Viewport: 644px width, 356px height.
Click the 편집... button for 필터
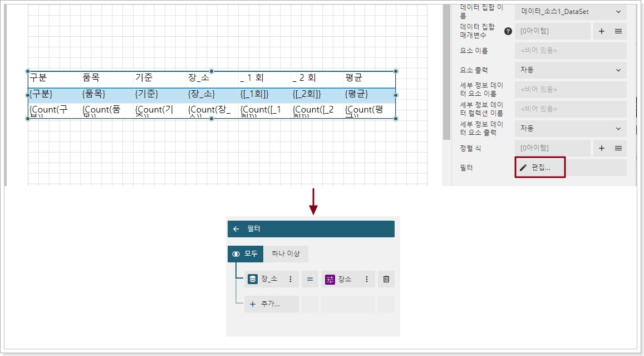pos(540,168)
